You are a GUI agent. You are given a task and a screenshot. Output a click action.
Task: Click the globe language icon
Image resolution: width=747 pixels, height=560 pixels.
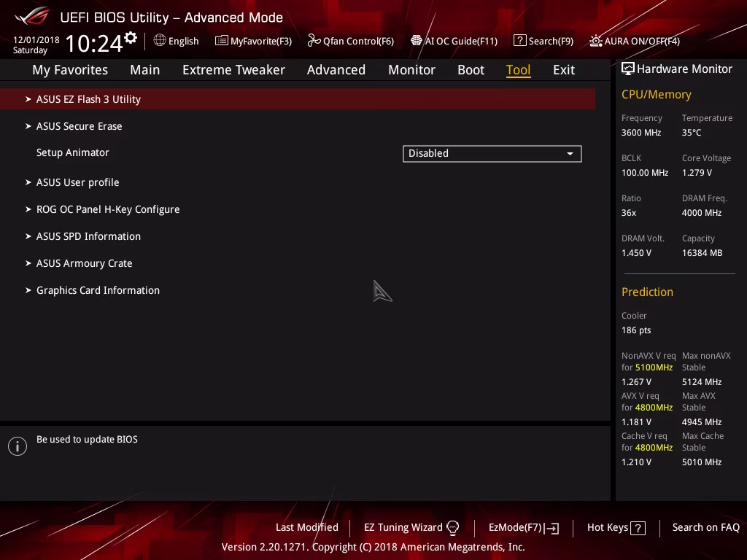click(x=160, y=41)
